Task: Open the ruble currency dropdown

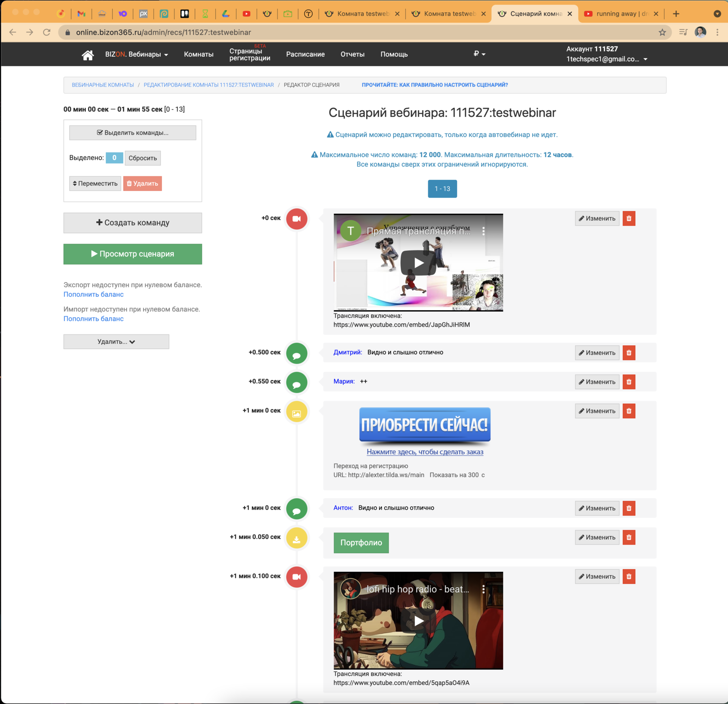Action: [x=479, y=54]
